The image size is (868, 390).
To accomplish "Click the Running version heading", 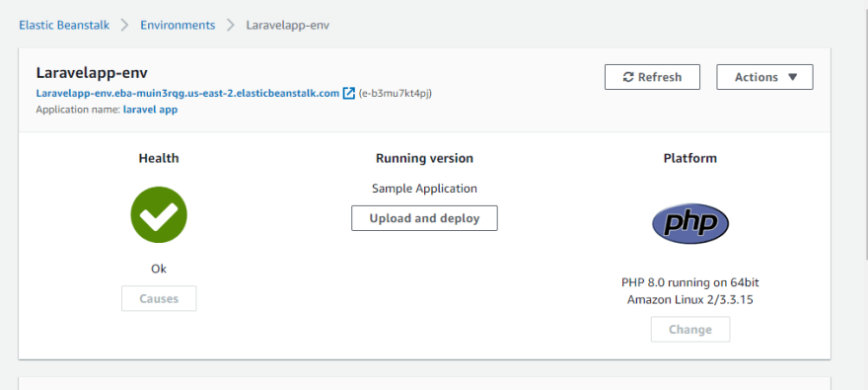I will [424, 158].
